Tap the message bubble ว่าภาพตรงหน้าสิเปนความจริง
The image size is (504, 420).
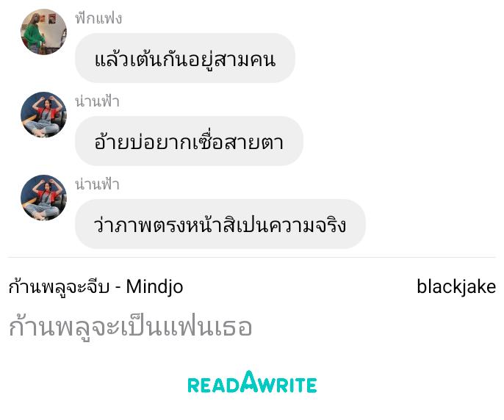coord(220,224)
